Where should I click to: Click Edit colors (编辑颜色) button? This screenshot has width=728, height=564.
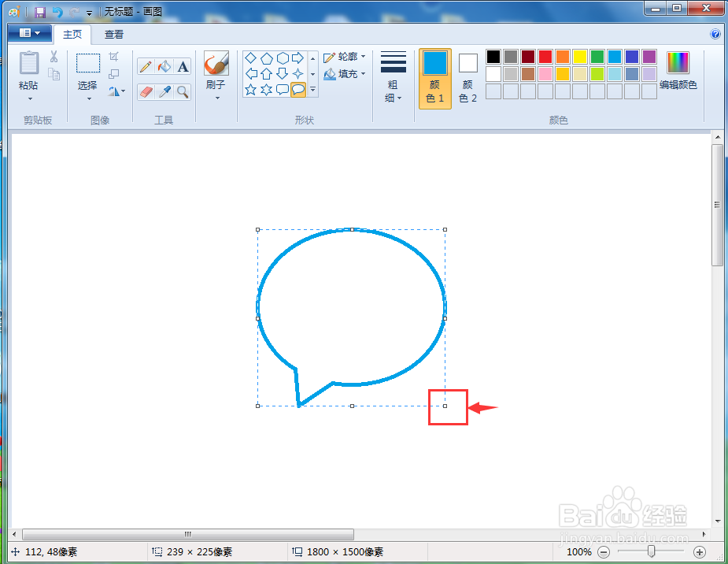[678, 71]
